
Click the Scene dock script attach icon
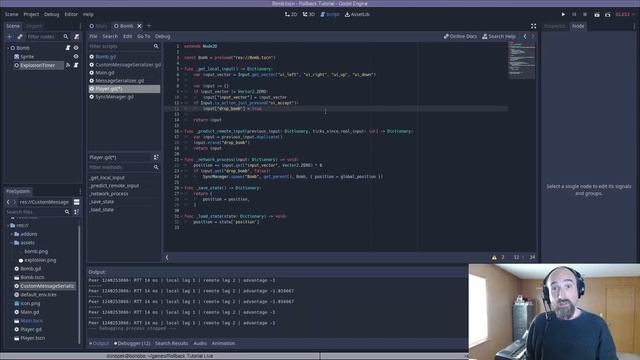tap(76, 37)
